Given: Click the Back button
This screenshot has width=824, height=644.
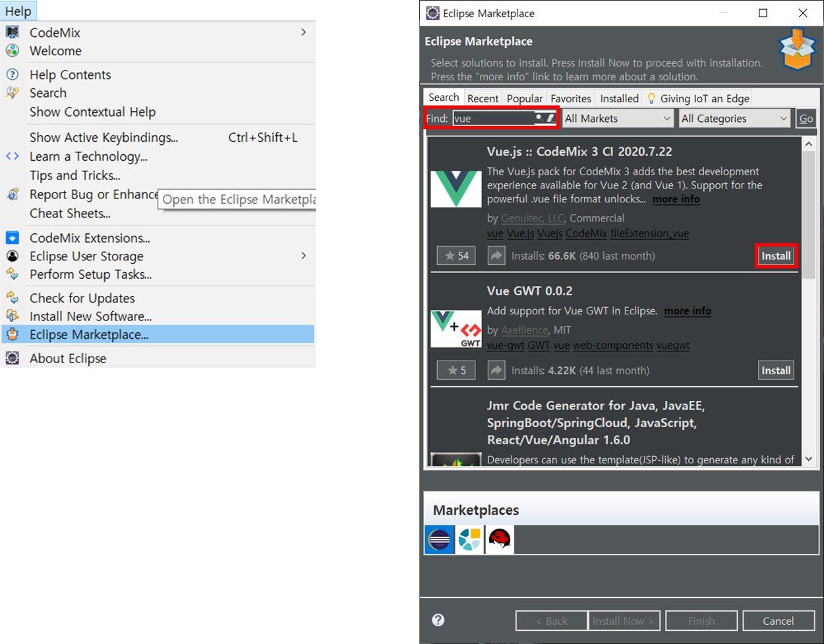Looking at the screenshot, I should (551, 621).
